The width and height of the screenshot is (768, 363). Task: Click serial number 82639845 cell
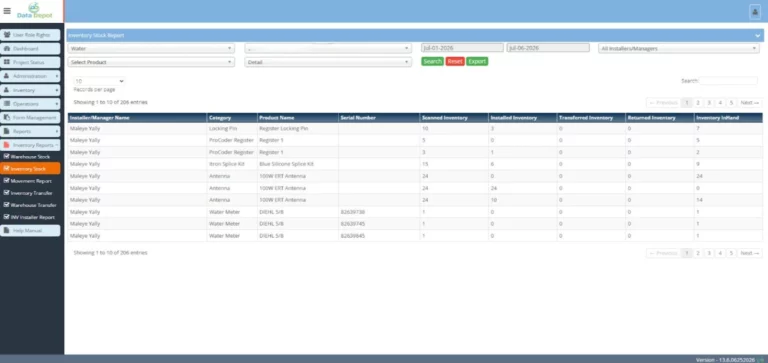tap(379, 236)
